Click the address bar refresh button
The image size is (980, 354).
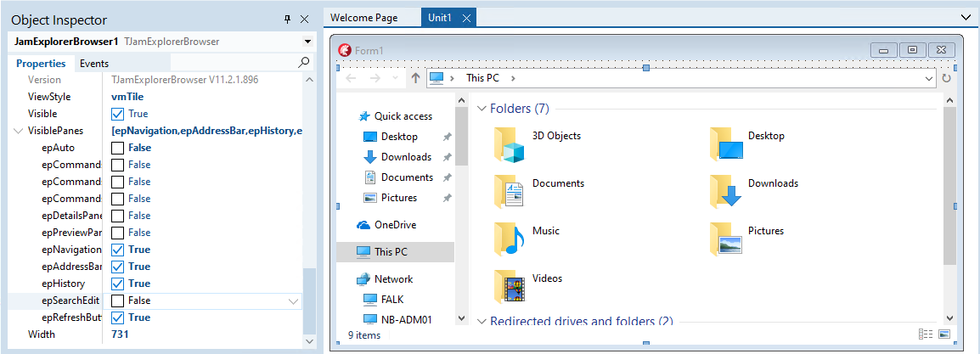(x=946, y=79)
